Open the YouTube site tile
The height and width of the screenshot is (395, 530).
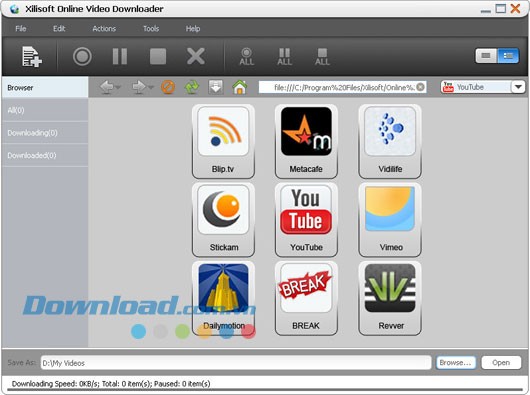pos(306,220)
